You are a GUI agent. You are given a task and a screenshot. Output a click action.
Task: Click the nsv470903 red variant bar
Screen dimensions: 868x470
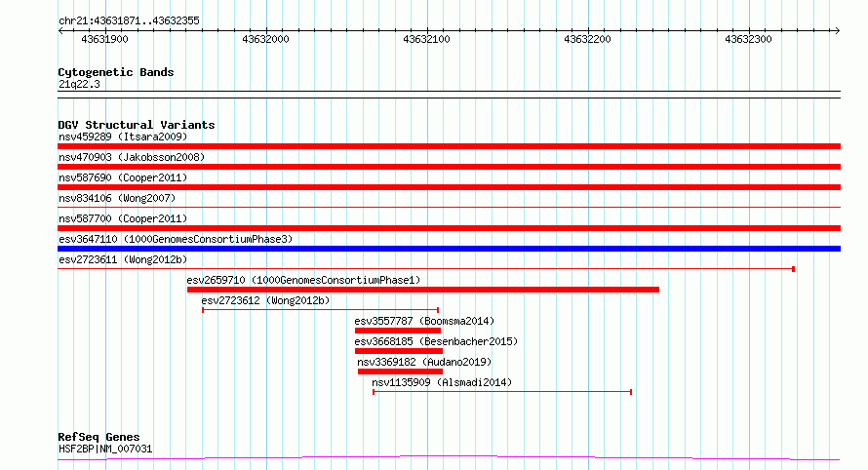tap(449, 167)
